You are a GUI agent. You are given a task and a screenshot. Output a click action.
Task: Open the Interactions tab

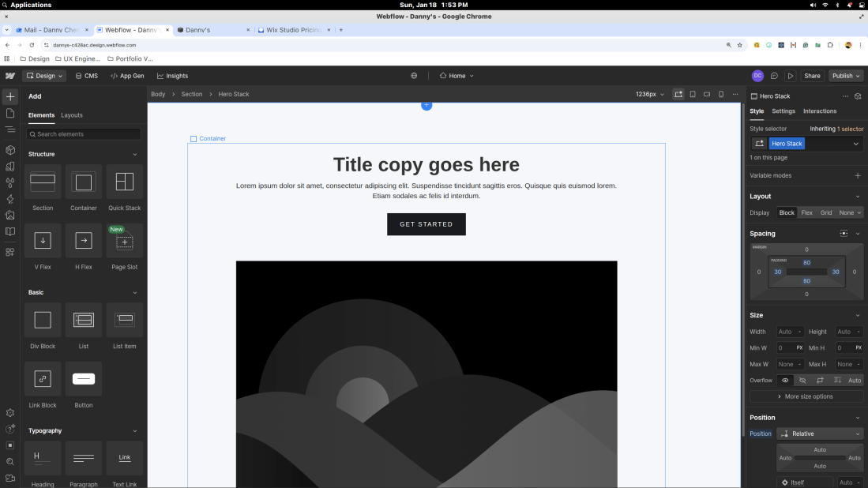click(x=820, y=111)
